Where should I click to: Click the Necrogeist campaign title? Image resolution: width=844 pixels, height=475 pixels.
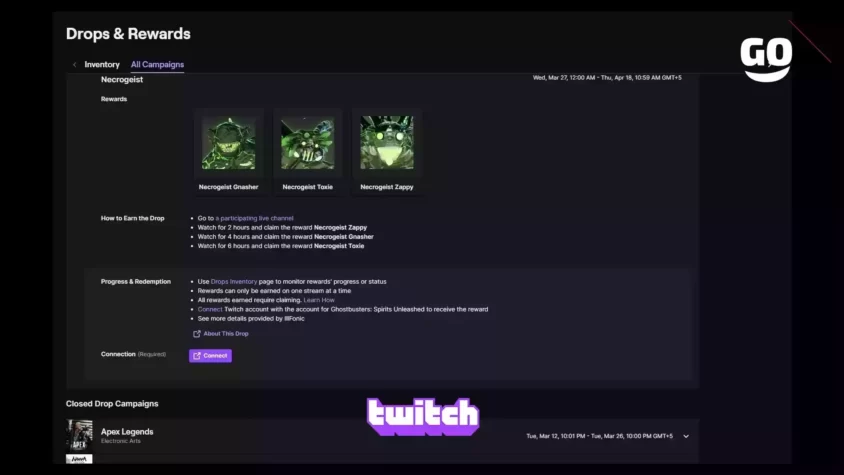pyautogui.click(x=122, y=80)
